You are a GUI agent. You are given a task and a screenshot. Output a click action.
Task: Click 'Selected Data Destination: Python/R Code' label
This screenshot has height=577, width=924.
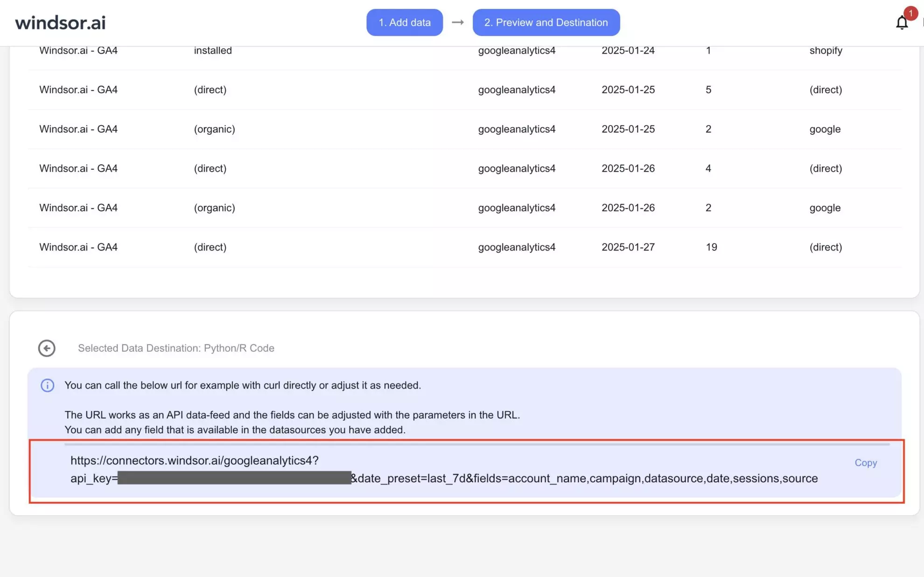(x=176, y=348)
